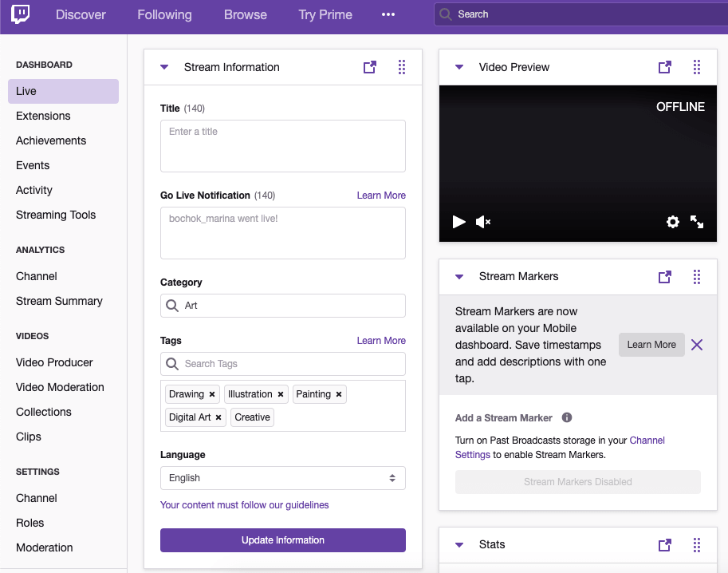This screenshot has width=728, height=573.
Task: Click into the stream Title text field
Action: pyautogui.click(x=282, y=146)
